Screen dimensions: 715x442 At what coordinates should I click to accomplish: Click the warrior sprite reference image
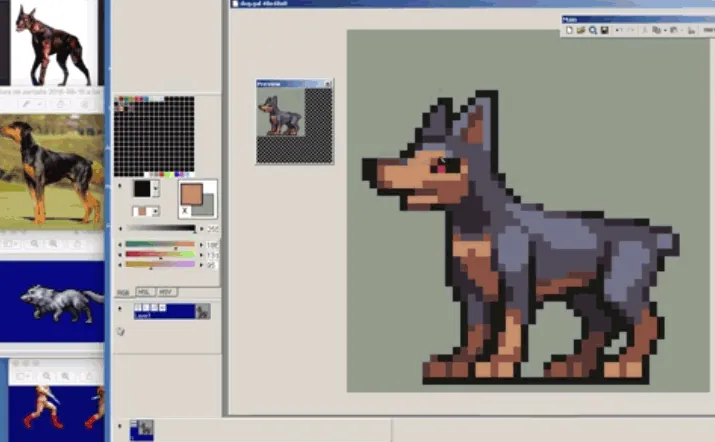point(57,414)
